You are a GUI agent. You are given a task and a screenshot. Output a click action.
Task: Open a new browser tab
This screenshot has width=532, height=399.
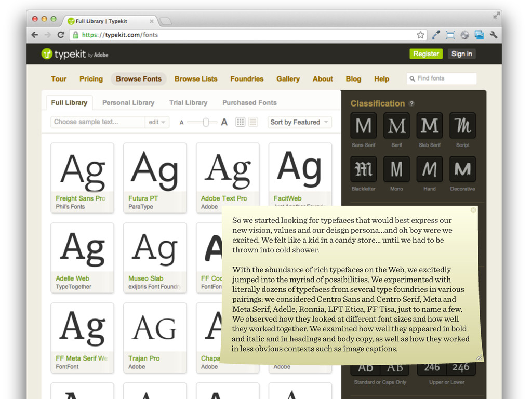click(166, 21)
